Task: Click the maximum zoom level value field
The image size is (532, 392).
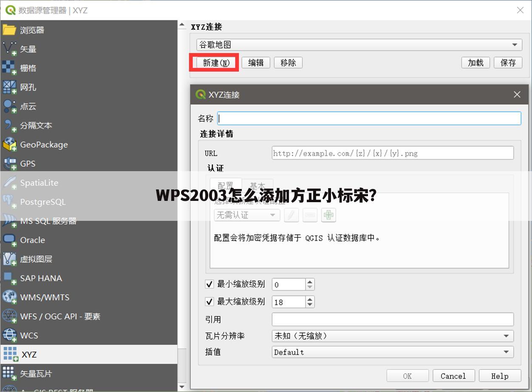Action: (289, 302)
